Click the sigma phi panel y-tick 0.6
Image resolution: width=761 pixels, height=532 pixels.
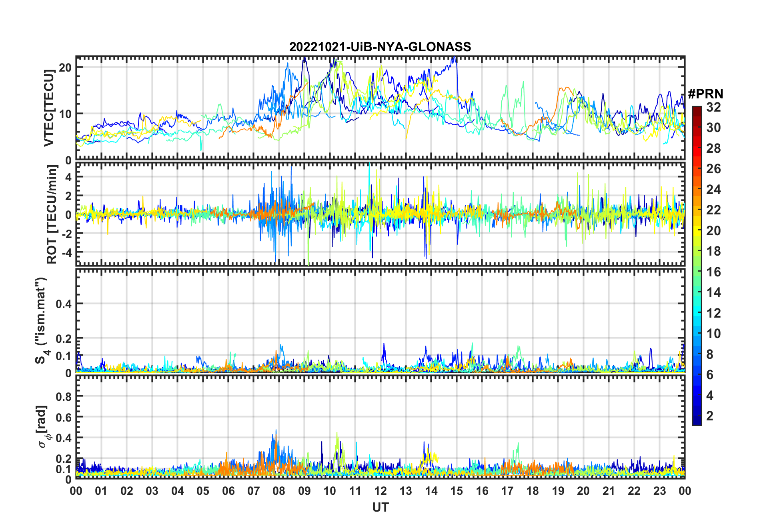click(x=64, y=417)
